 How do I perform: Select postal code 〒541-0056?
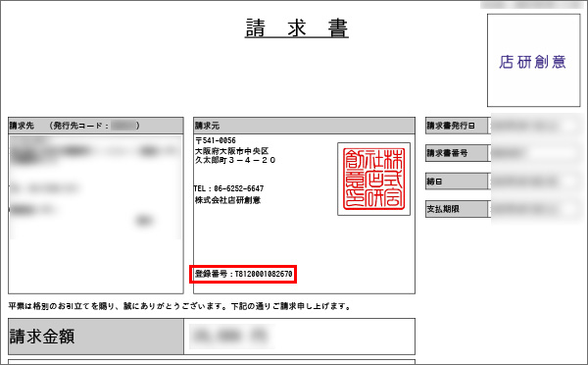[216, 140]
